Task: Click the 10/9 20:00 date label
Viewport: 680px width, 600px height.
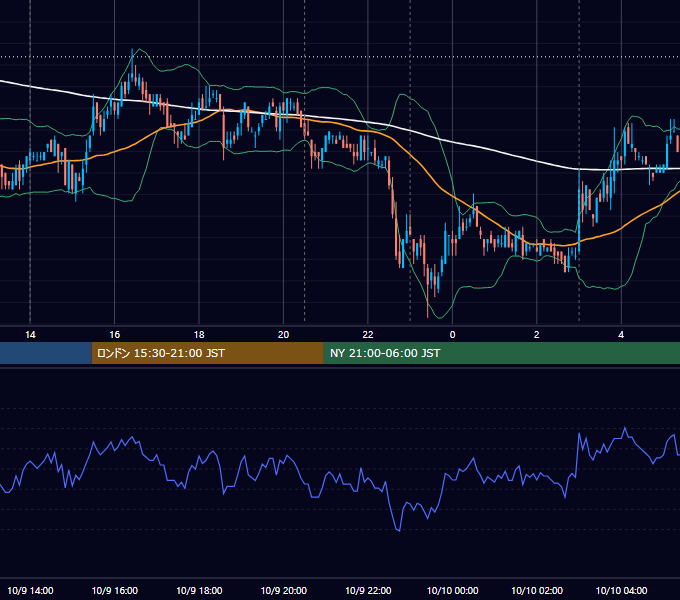Action: (x=284, y=590)
